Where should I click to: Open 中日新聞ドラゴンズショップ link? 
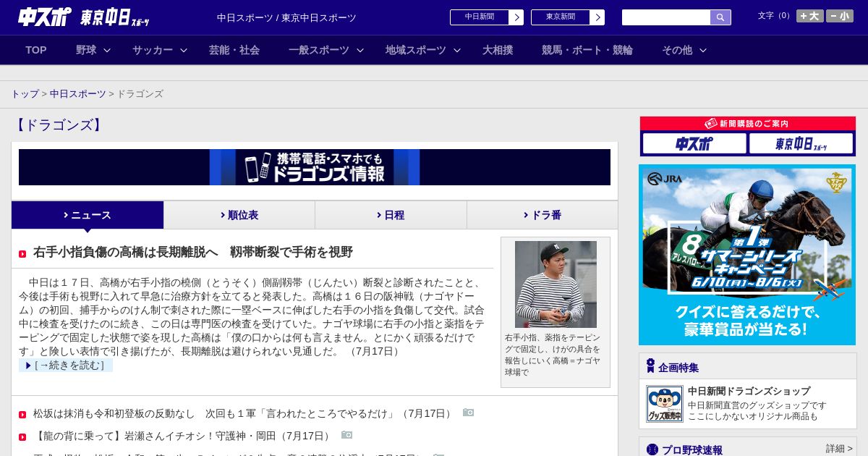point(749,391)
